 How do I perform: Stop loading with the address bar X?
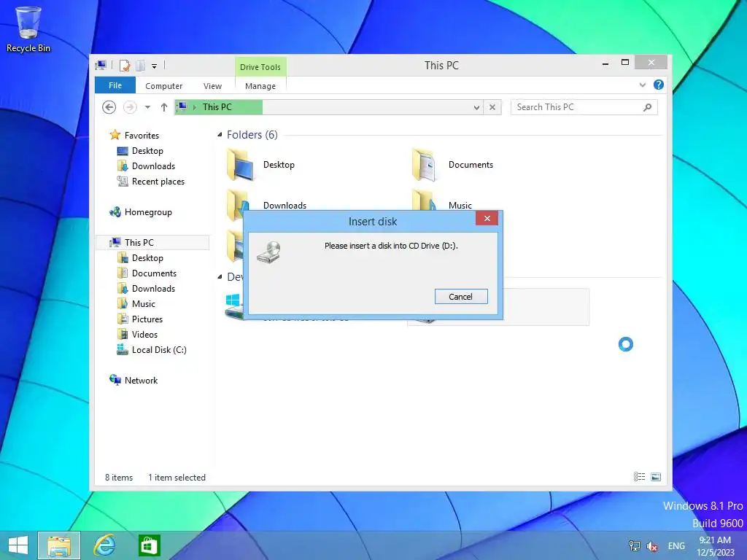(492, 107)
